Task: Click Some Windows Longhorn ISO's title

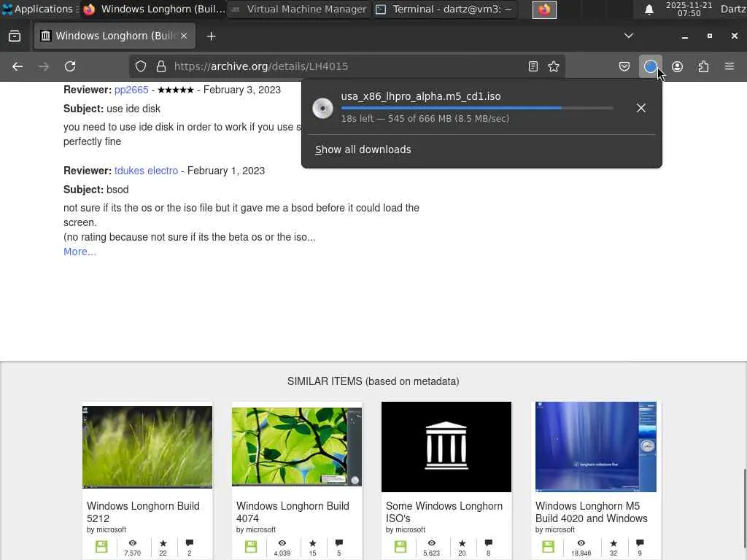Action: 444,513
